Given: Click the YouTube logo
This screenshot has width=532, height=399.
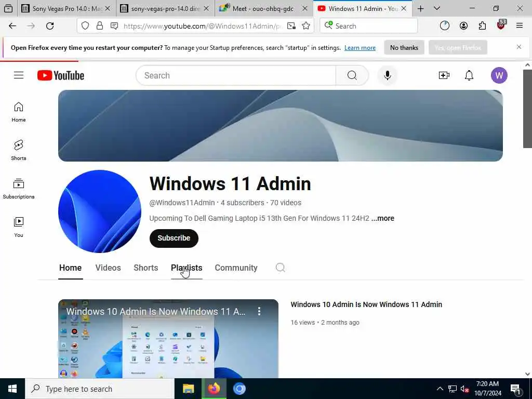Looking at the screenshot, I should point(61,75).
